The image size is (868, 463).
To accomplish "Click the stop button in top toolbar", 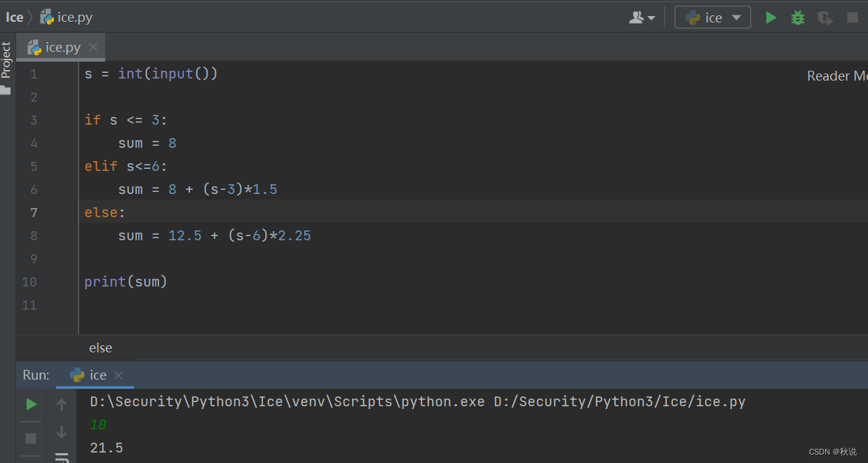I will pyautogui.click(x=853, y=18).
